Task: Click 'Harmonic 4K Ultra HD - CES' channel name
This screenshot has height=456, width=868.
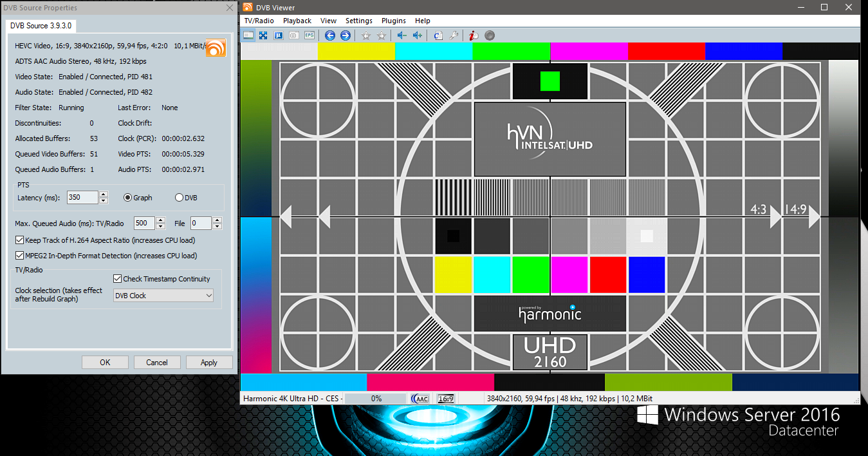Action: click(290, 399)
